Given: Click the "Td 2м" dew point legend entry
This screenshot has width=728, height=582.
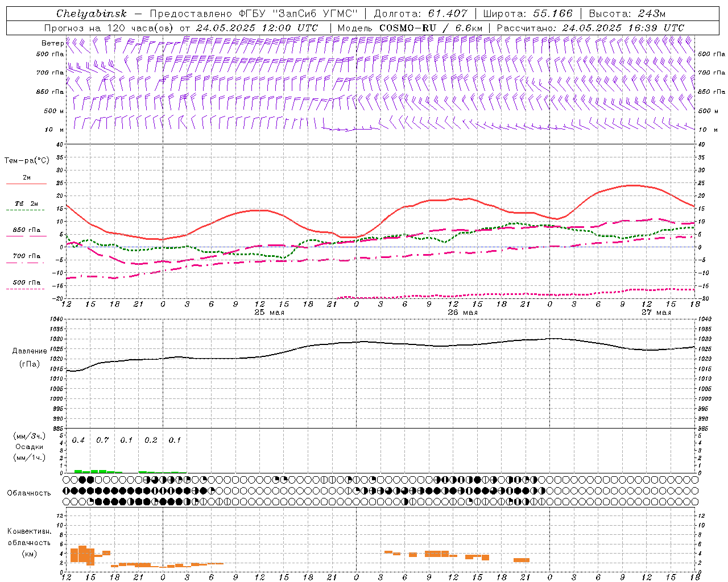Looking at the screenshot, I should [26, 203].
